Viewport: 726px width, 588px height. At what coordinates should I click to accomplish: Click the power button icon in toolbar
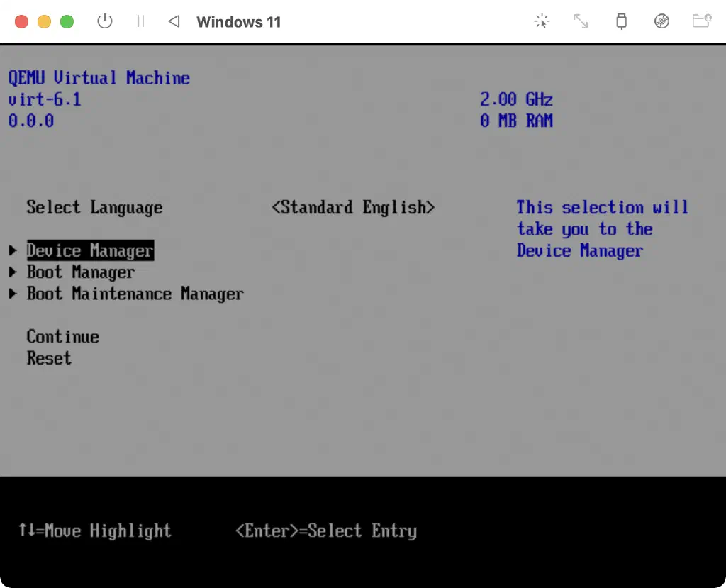pos(105,21)
